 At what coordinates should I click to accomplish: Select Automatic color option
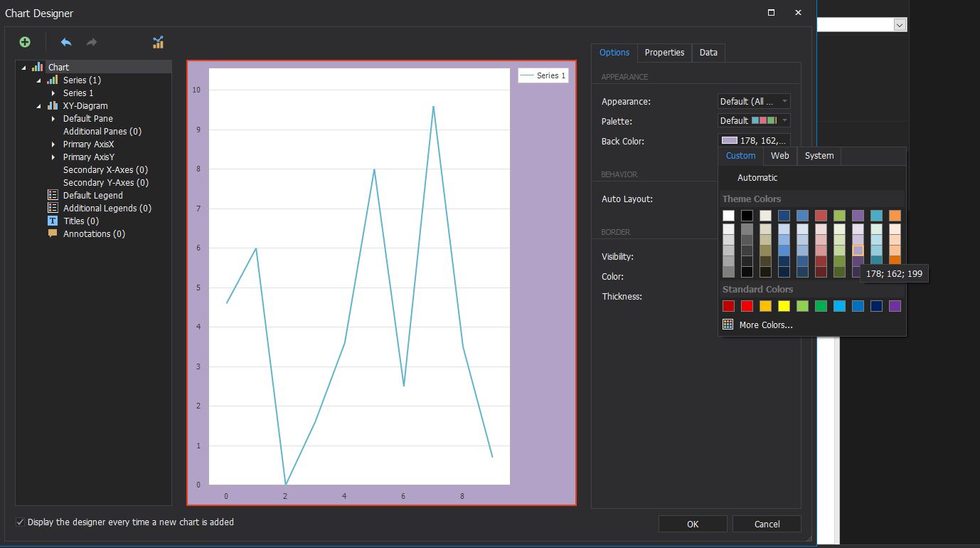(757, 178)
